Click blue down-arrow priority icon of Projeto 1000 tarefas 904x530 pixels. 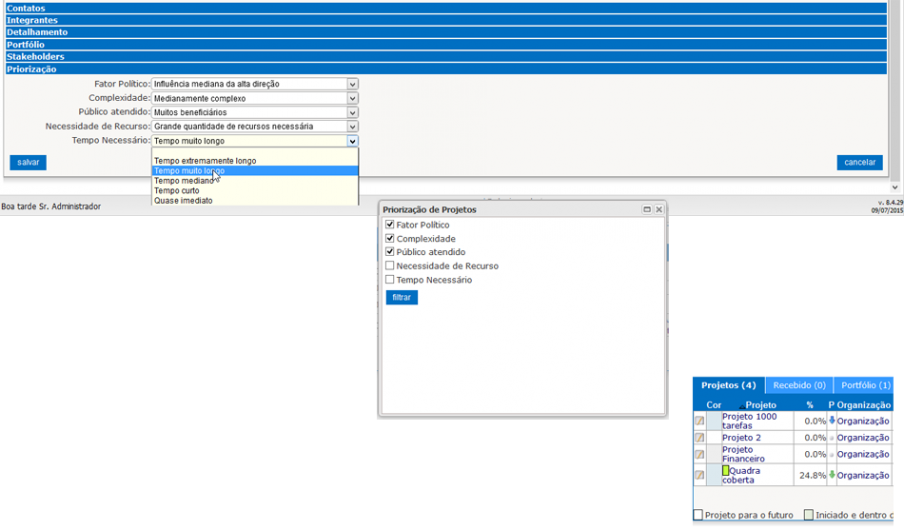[x=831, y=421]
